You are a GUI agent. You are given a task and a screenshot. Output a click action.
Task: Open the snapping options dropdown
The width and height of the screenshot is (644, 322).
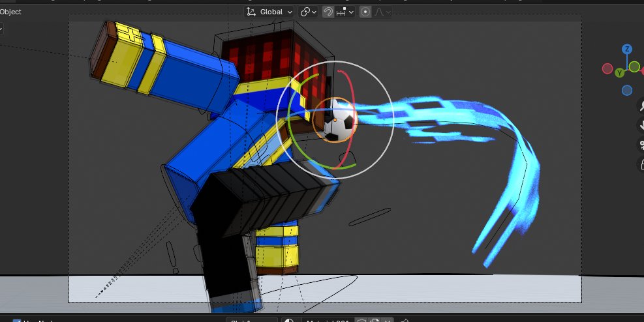tap(345, 12)
